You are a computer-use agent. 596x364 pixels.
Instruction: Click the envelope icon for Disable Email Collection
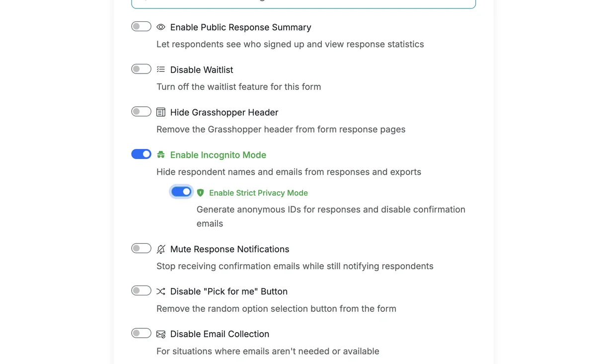[160, 334]
